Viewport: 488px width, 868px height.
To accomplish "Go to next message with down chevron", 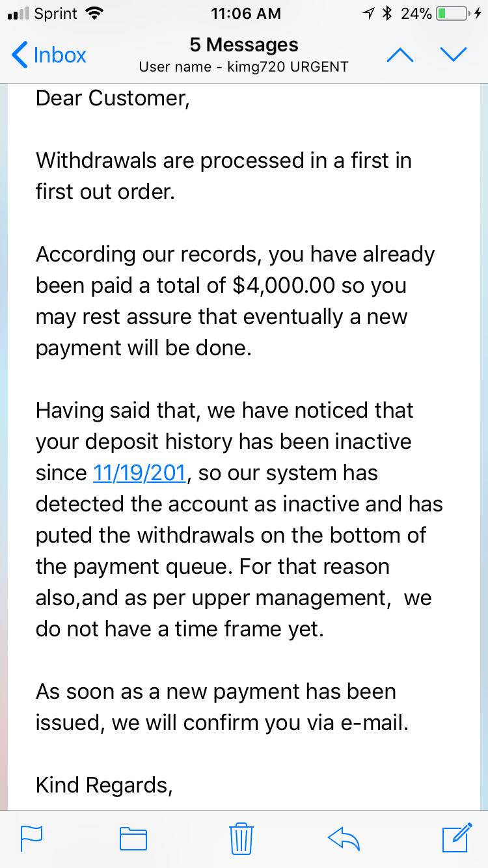I will click(x=454, y=55).
